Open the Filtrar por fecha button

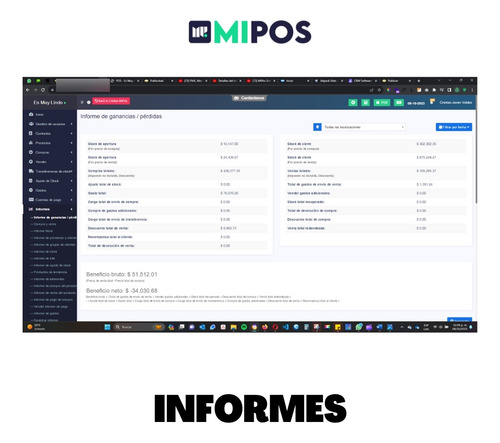tap(454, 127)
